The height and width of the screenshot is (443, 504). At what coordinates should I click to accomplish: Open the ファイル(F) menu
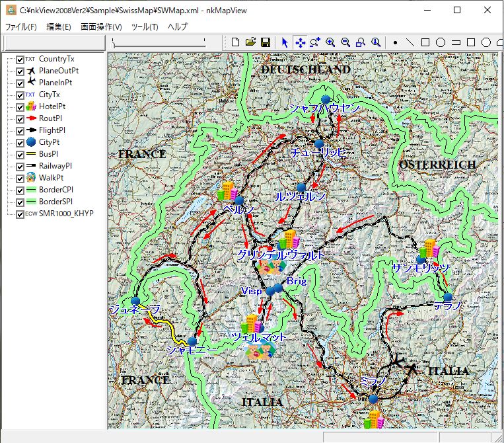pos(21,27)
